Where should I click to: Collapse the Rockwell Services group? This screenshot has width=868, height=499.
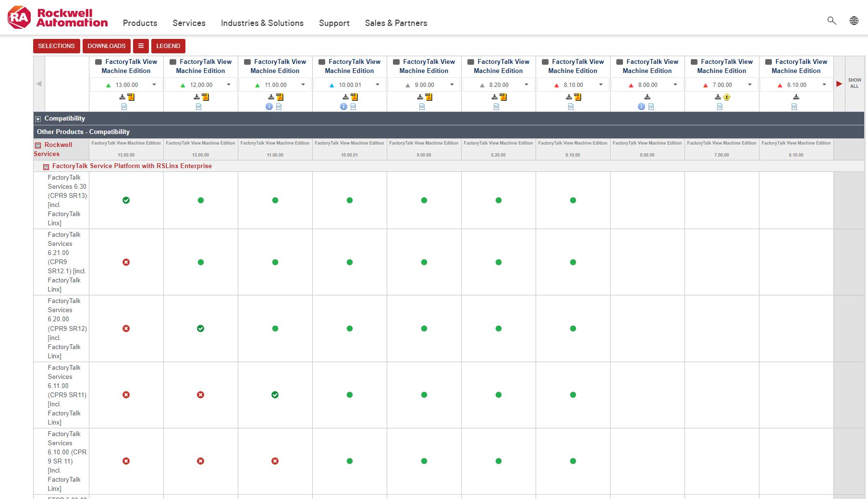[x=37, y=146]
